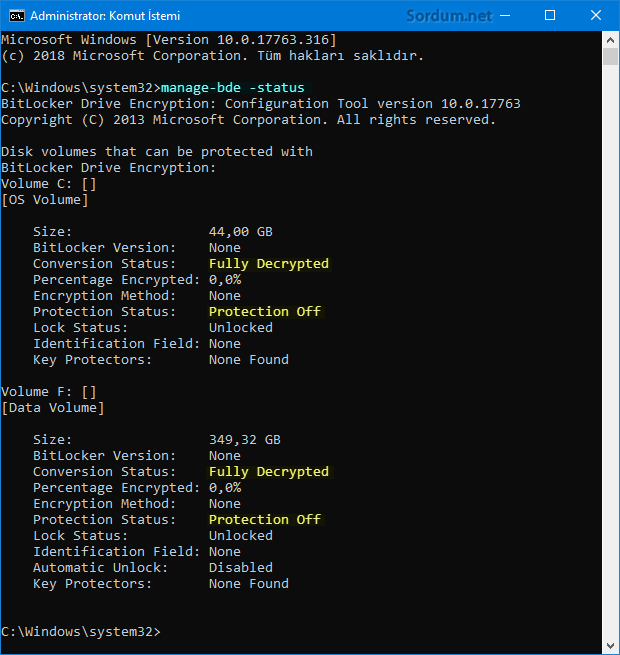Click Volume C 'Percentage Encrypted:' label
Viewport: 620px width, 655px height.
pyautogui.click(x=117, y=279)
